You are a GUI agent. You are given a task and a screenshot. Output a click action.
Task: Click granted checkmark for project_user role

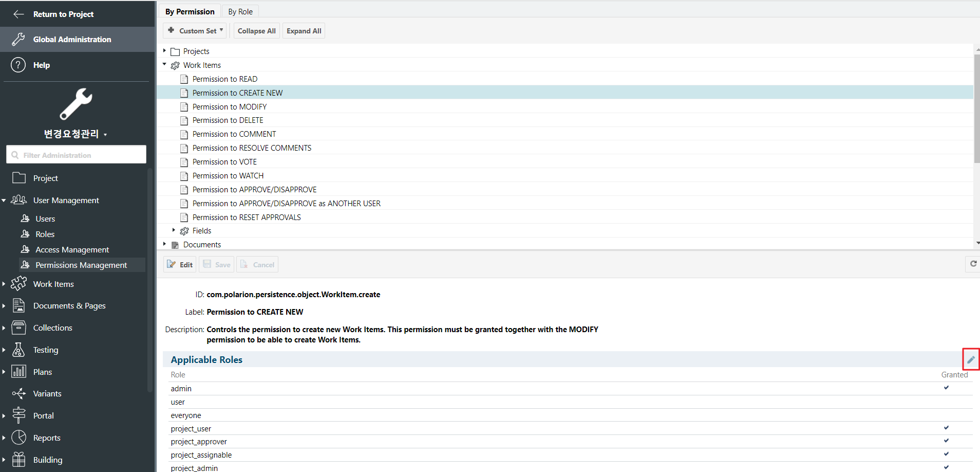(946, 428)
